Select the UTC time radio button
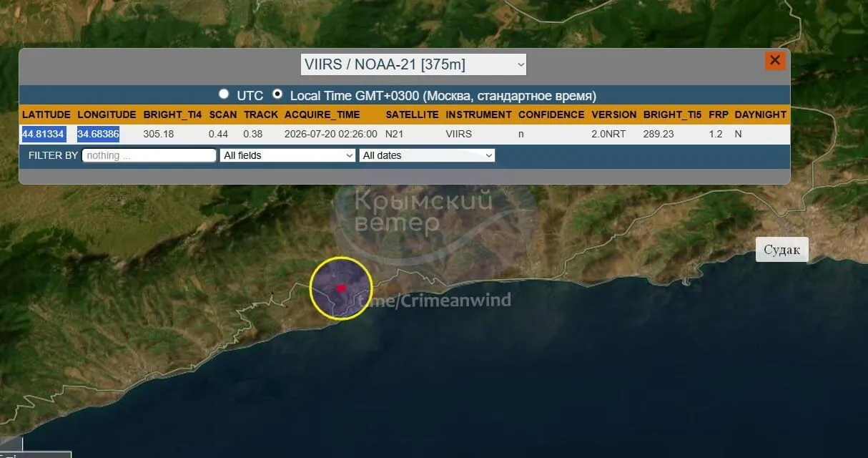This screenshot has height=458, width=868. [224, 94]
